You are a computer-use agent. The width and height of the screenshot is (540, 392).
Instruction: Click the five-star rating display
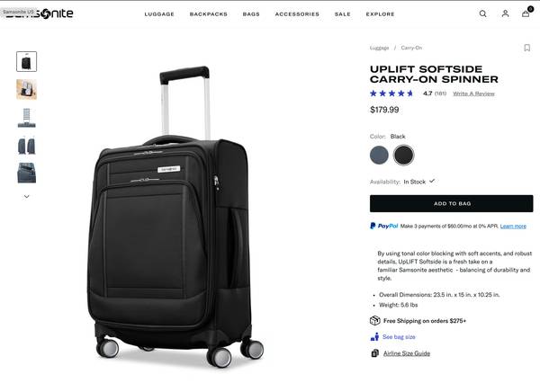(x=391, y=94)
